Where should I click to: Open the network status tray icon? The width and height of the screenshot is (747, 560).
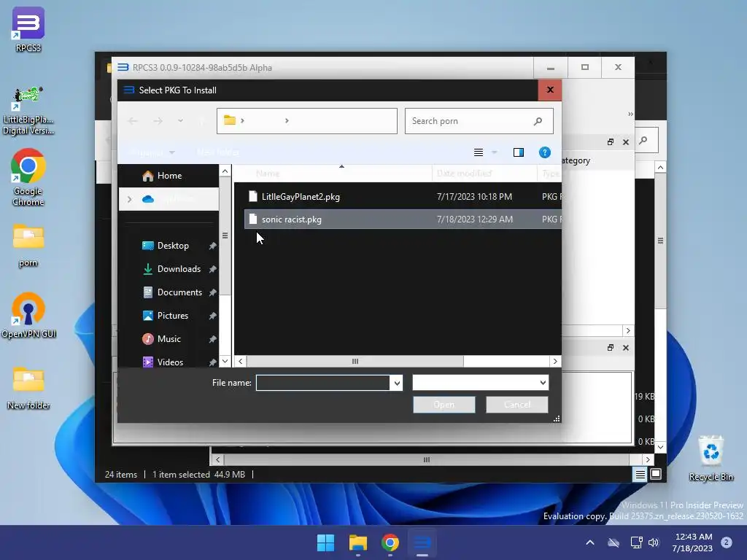pyautogui.click(x=636, y=542)
